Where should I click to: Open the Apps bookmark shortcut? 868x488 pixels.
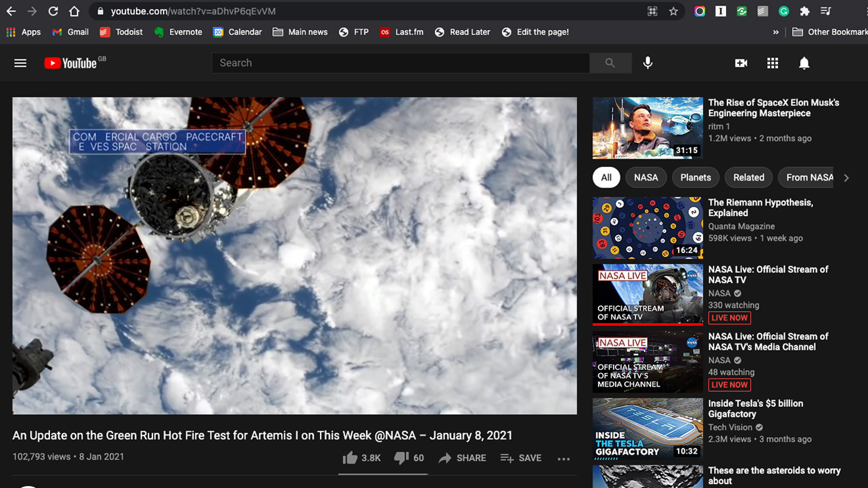(x=23, y=32)
